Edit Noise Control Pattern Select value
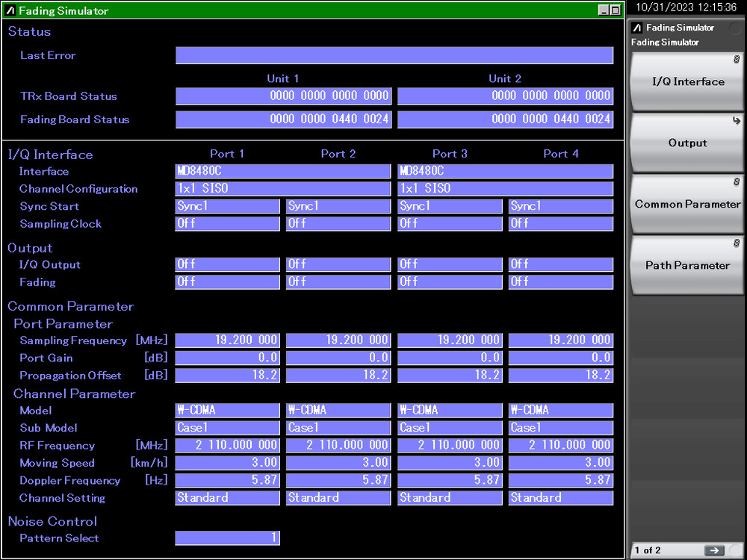Viewport: 747px width, 560px height. click(228, 538)
